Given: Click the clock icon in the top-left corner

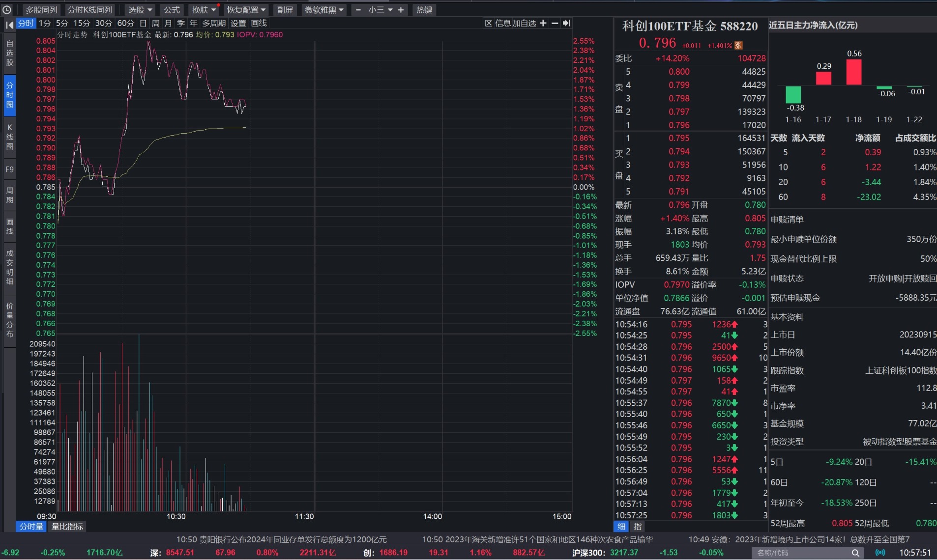Looking at the screenshot, I should click(x=7, y=9).
